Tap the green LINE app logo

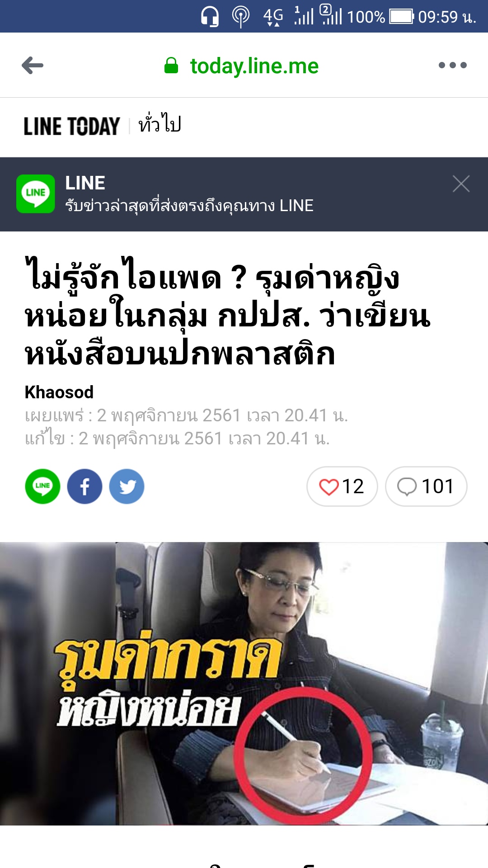[x=36, y=194]
